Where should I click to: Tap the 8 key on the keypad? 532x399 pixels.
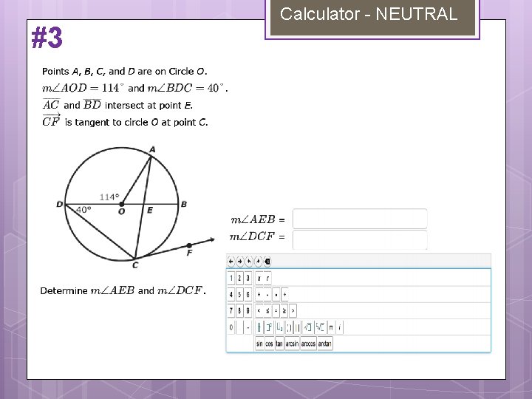(x=239, y=311)
